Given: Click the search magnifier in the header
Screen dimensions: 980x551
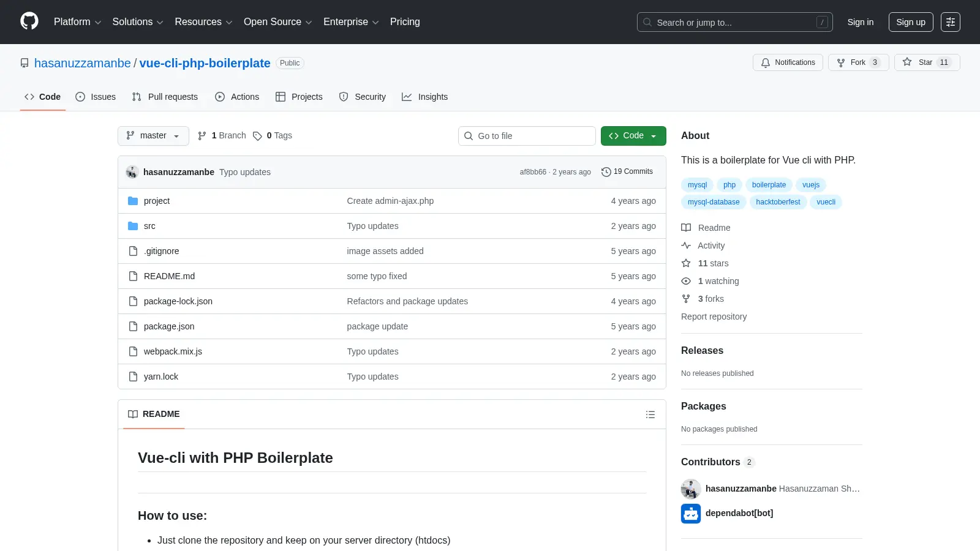Looking at the screenshot, I should [647, 22].
